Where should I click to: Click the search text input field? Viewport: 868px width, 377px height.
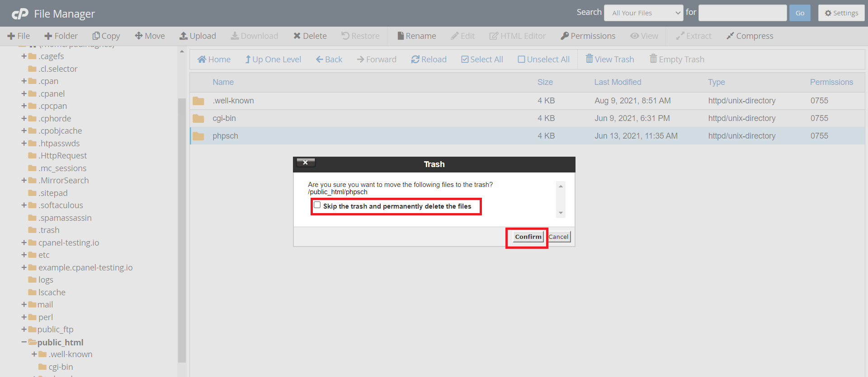[x=742, y=13]
